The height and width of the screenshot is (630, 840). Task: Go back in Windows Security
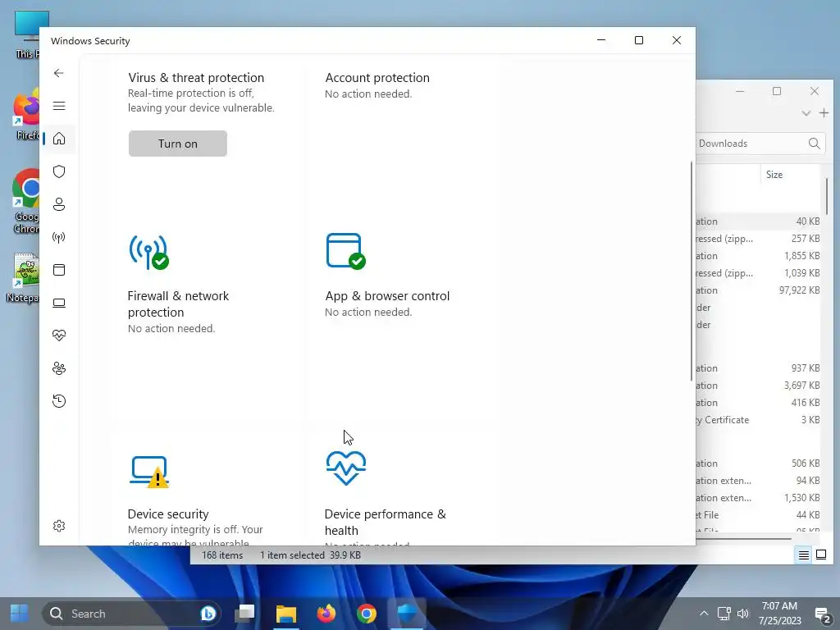(x=59, y=73)
